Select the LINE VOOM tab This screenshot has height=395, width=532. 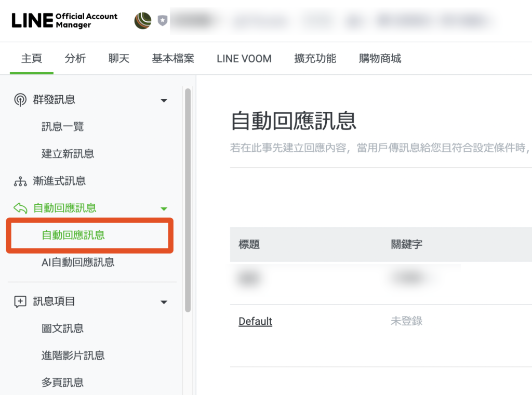click(244, 59)
